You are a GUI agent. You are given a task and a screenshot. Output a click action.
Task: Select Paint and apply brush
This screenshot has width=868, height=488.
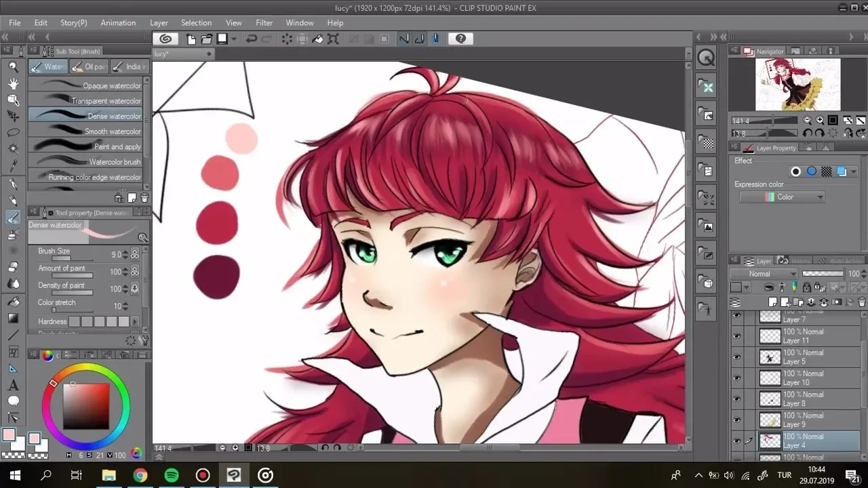(85, 146)
